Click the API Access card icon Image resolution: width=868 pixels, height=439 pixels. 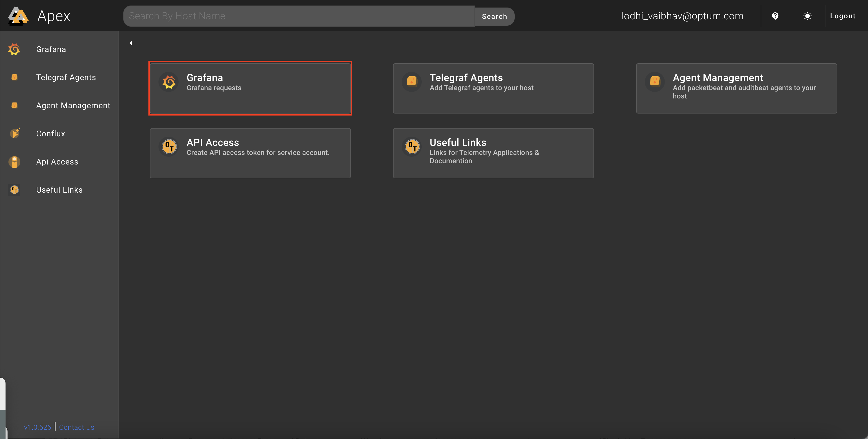pyautogui.click(x=169, y=147)
